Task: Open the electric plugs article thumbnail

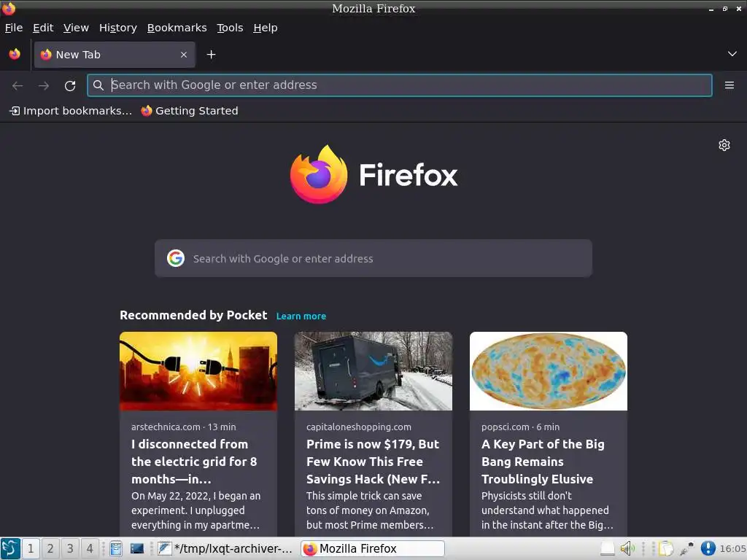Action: [x=198, y=371]
